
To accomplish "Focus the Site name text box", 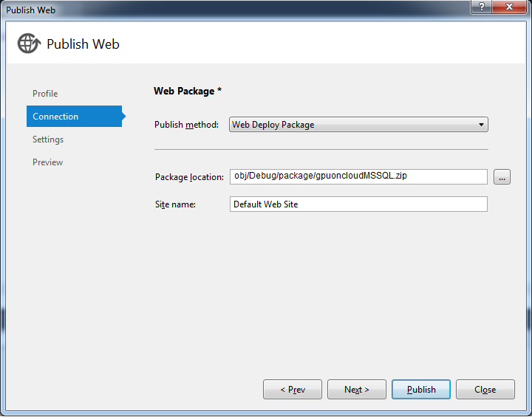I will [x=358, y=204].
